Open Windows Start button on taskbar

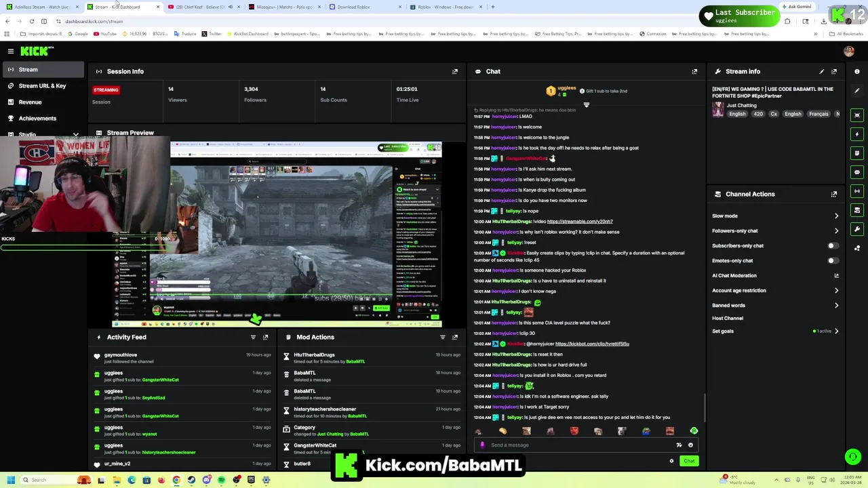point(9,480)
